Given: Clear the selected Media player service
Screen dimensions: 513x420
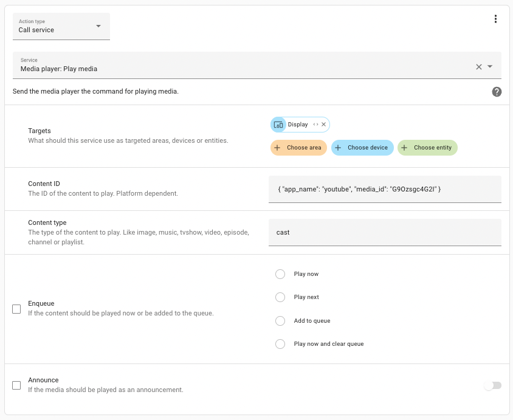Looking at the screenshot, I should [x=478, y=67].
